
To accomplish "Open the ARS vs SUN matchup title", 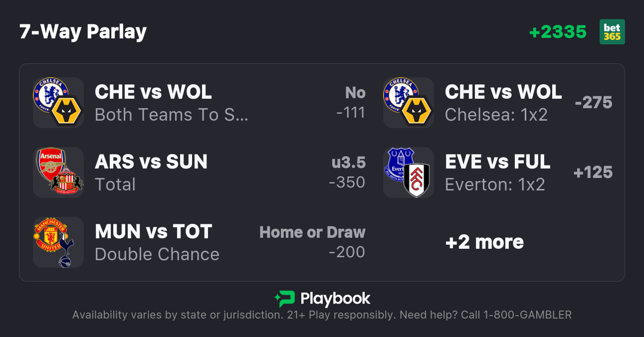I will click(151, 162).
